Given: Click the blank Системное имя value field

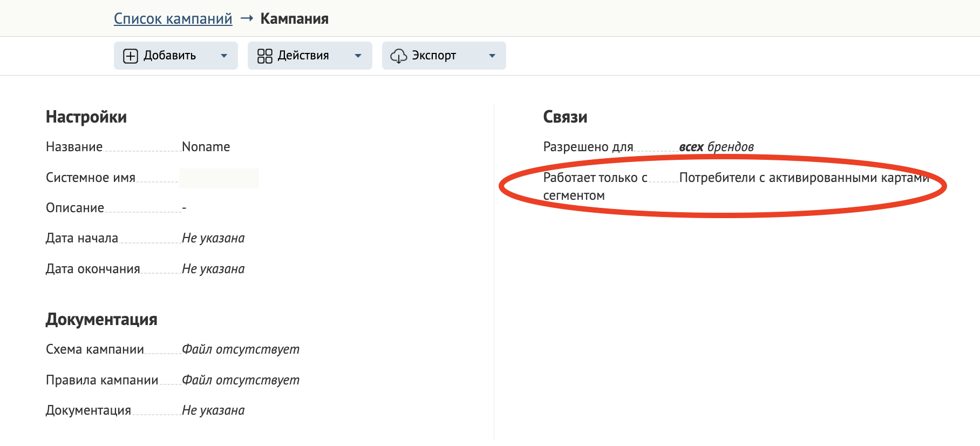Looking at the screenshot, I should 219,178.
